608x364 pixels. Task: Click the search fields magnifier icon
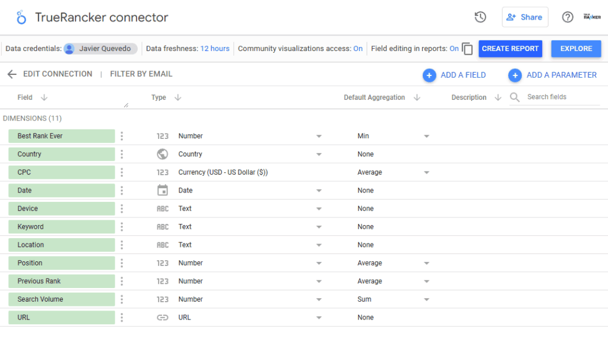515,97
